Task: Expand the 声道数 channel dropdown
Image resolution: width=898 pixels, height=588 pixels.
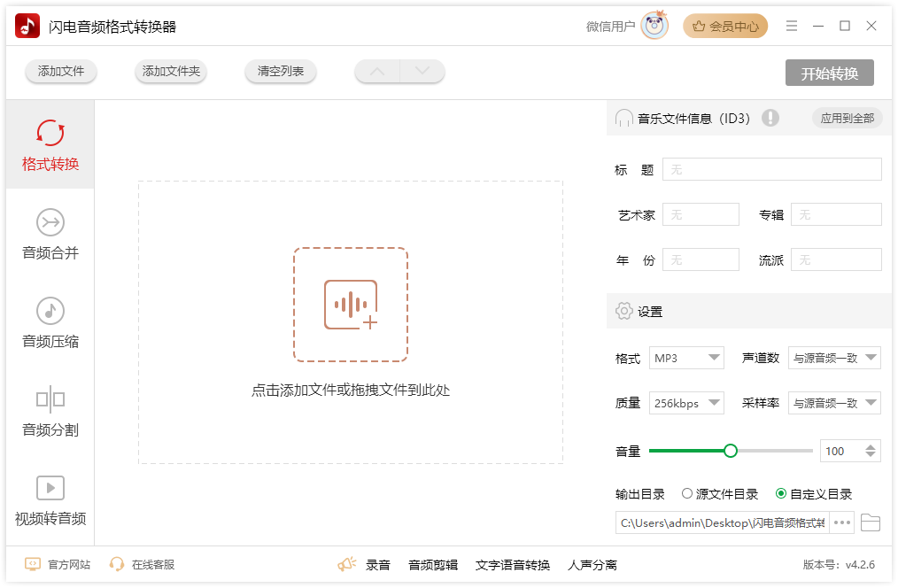Action: pos(834,358)
